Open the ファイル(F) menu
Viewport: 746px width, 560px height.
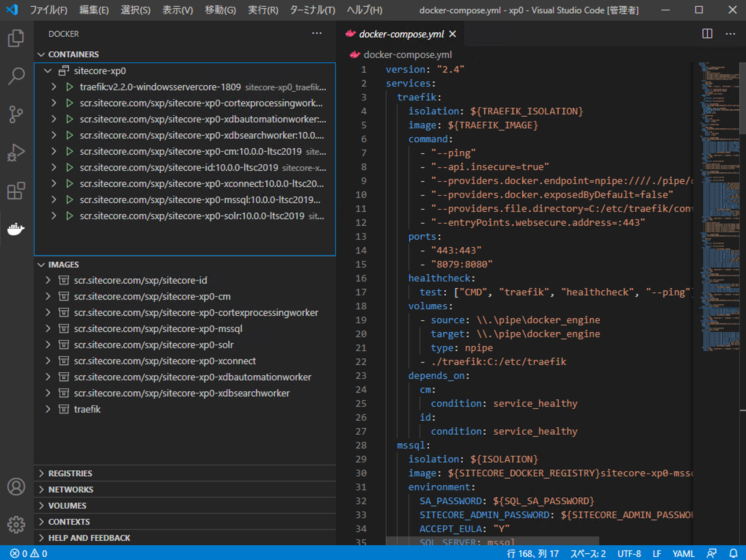pyautogui.click(x=48, y=10)
